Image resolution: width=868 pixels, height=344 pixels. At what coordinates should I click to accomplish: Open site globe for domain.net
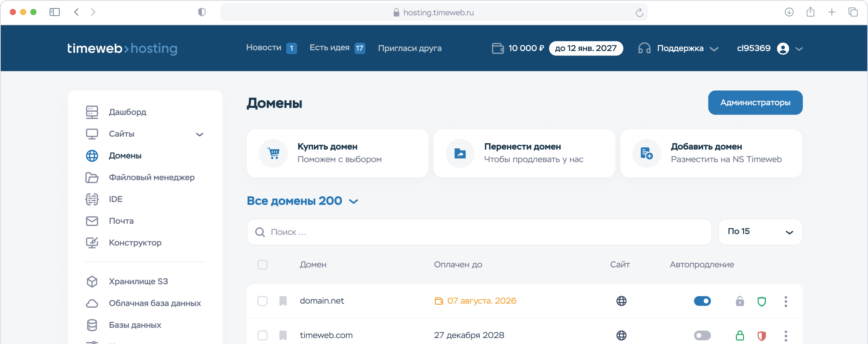click(621, 301)
